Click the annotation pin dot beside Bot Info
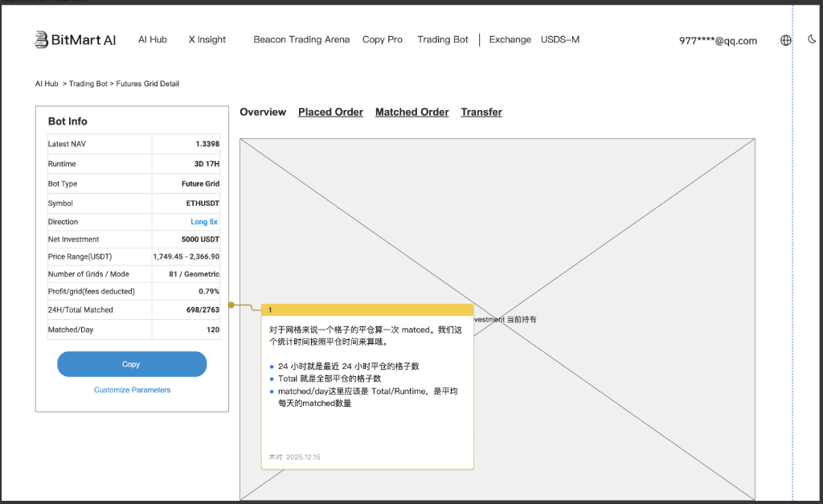Viewport: 823px width, 504px height. (x=231, y=305)
